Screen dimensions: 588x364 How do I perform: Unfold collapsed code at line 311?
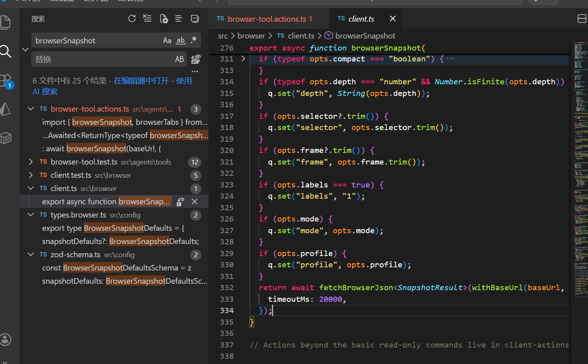click(x=243, y=59)
